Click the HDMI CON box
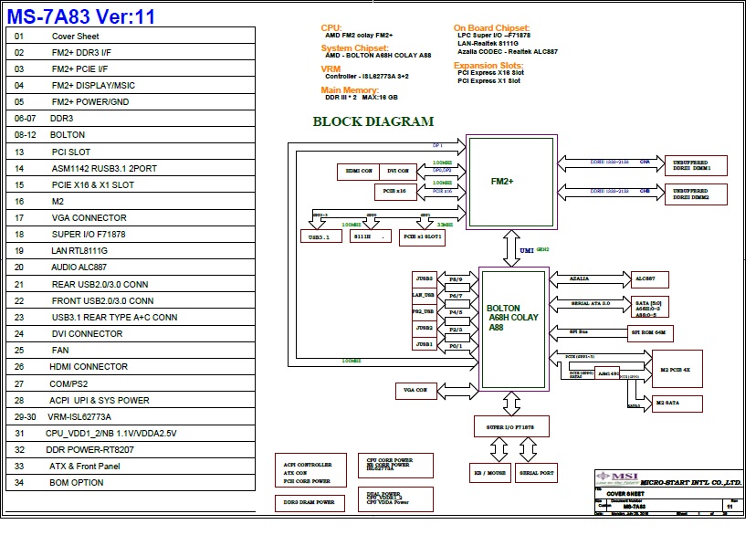Screen dimensions: 756x535 coord(357,170)
